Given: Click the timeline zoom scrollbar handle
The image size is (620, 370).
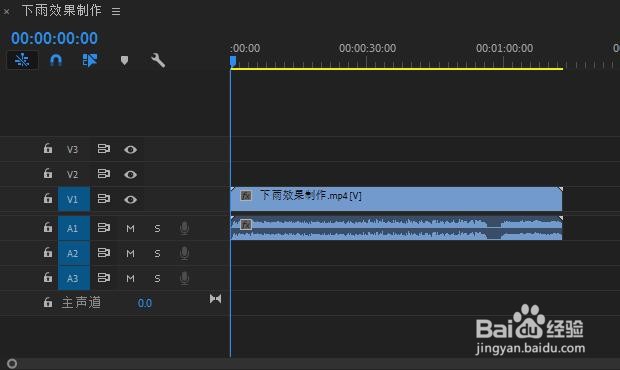Looking at the screenshot, I should (12, 363).
